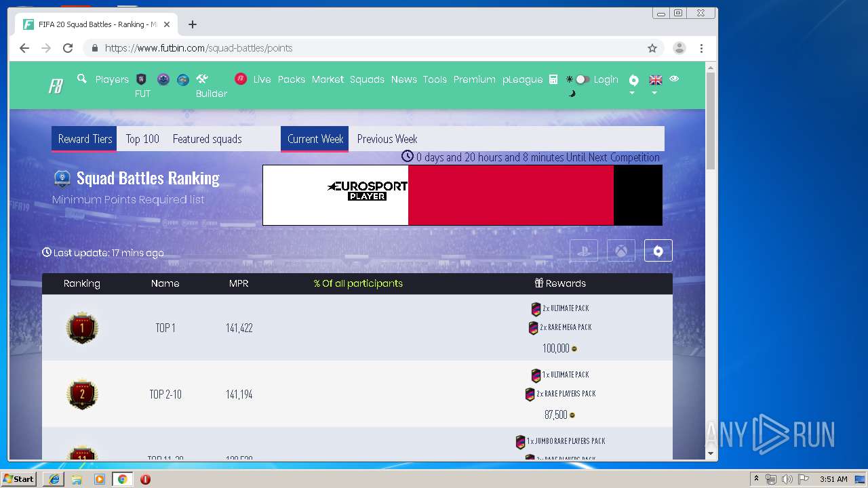Screen dimensions: 868x488
Task: Click the Rewards column header
Action: pyautogui.click(x=560, y=283)
